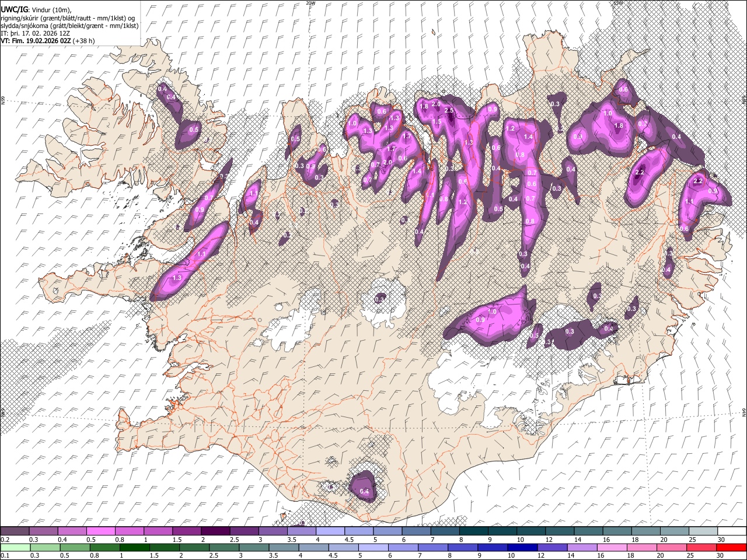Click the snow legend swatch between 1 and 1.5
The height and width of the screenshot is (560, 747).
(x=158, y=531)
